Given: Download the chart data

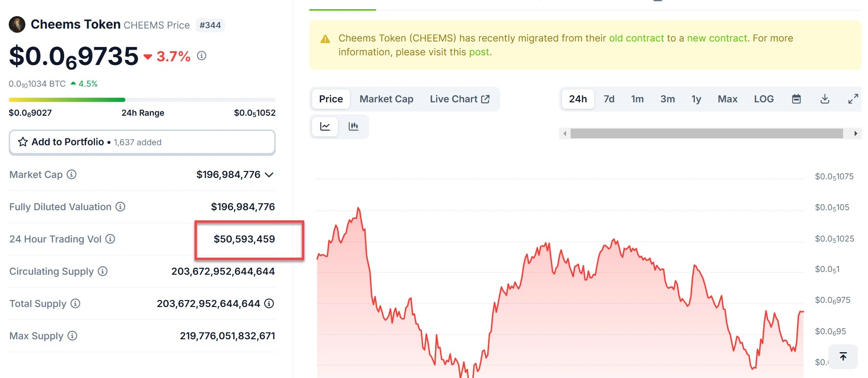Looking at the screenshot, I should (x=825, y=99).
